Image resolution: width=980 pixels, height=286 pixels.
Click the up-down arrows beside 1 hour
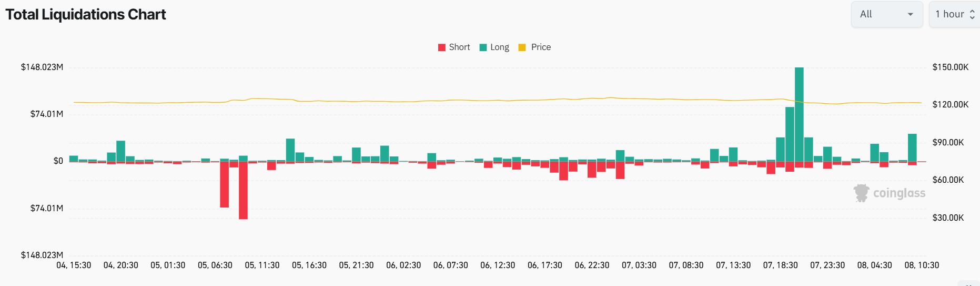tap(972, 15)
